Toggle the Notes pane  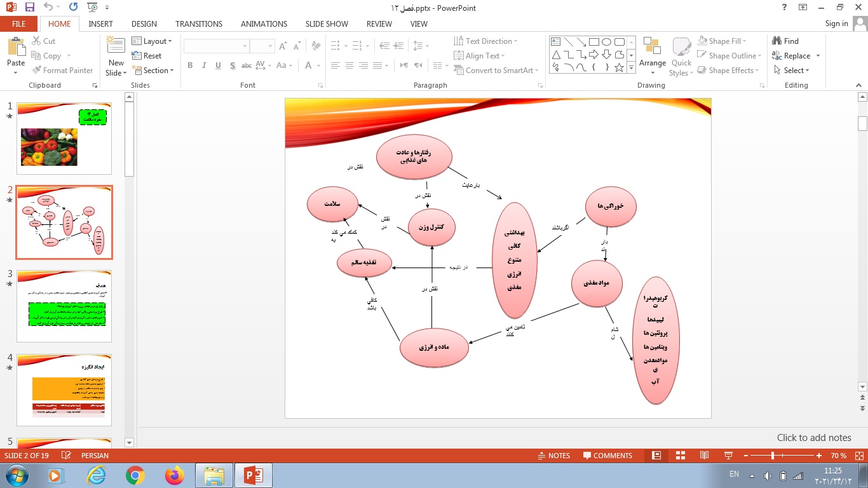coord(553,456)
